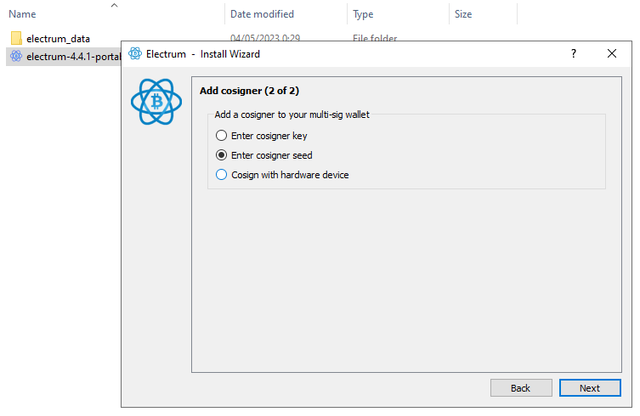This screenshot has width=640, height=416.
Task: Sort files by the Name column
Action: coord(22,14)
